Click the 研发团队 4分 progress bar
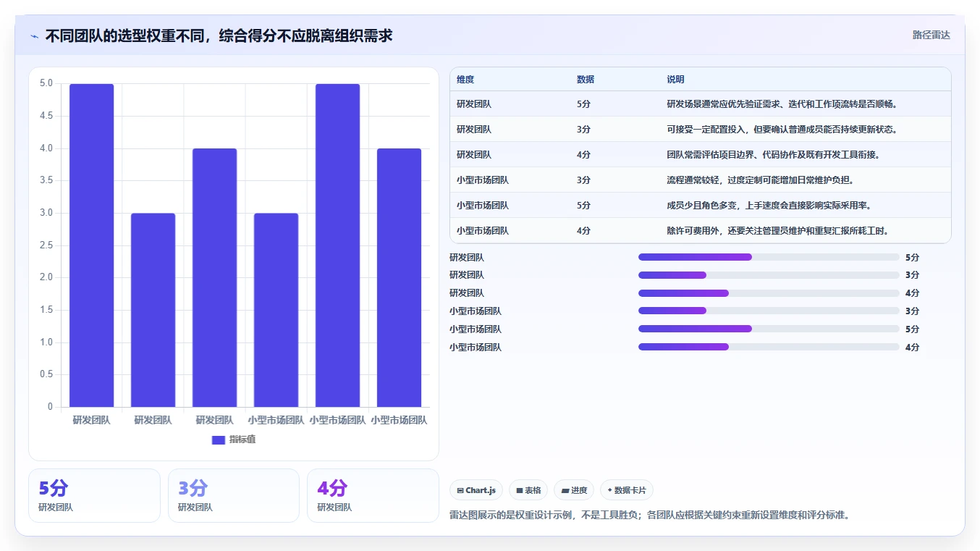The width and height of the screenshot is (980, 551). tap(769, 293)
